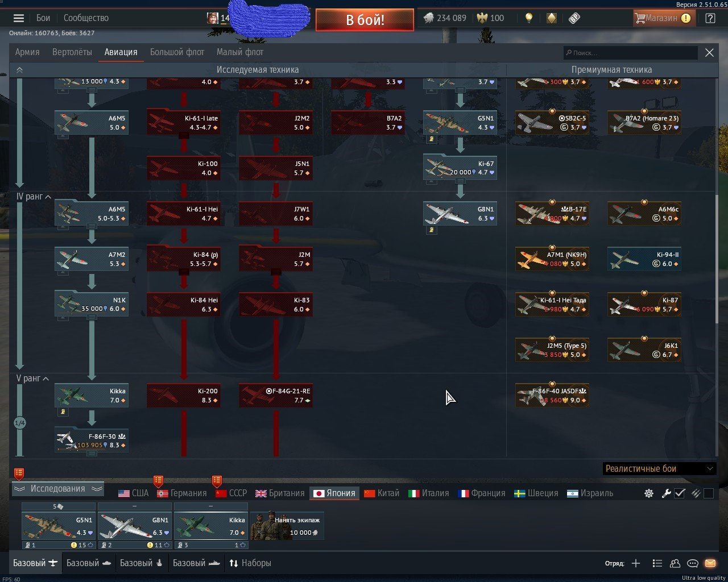This screenshot has width=728, height=582.
Task: Toggle the checked box beside wrench
Action: click(x=680, y=493)
